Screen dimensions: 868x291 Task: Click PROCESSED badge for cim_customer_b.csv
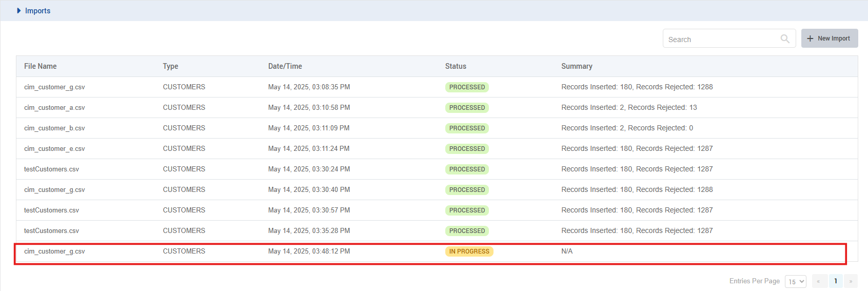click(466, 128)
